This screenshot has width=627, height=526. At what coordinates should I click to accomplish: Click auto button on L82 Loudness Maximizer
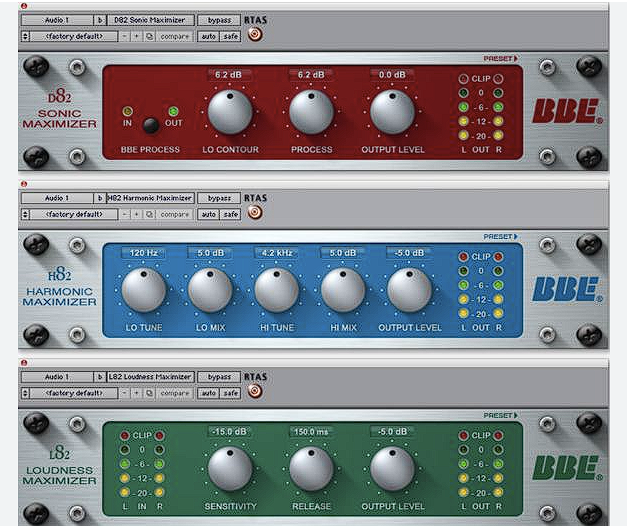pos(208,393)
